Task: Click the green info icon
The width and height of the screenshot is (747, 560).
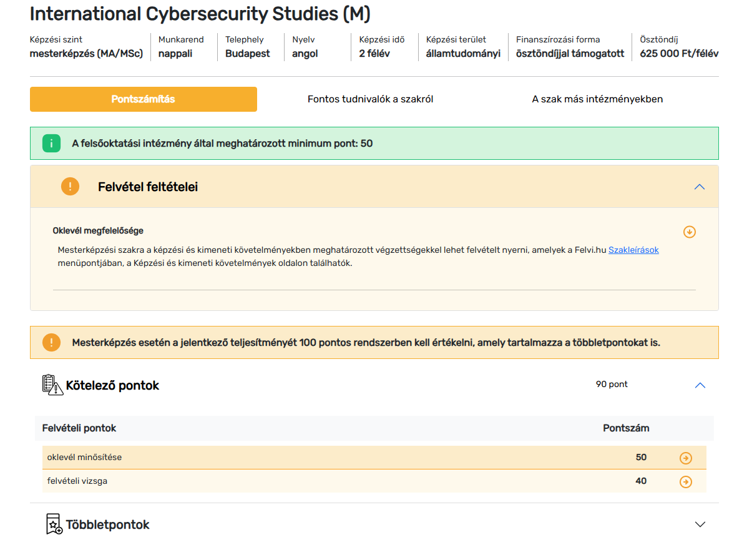Action: click(51, 144)
